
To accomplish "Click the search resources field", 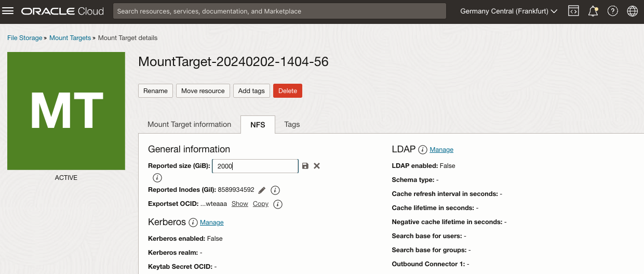I will pos(279,11).
